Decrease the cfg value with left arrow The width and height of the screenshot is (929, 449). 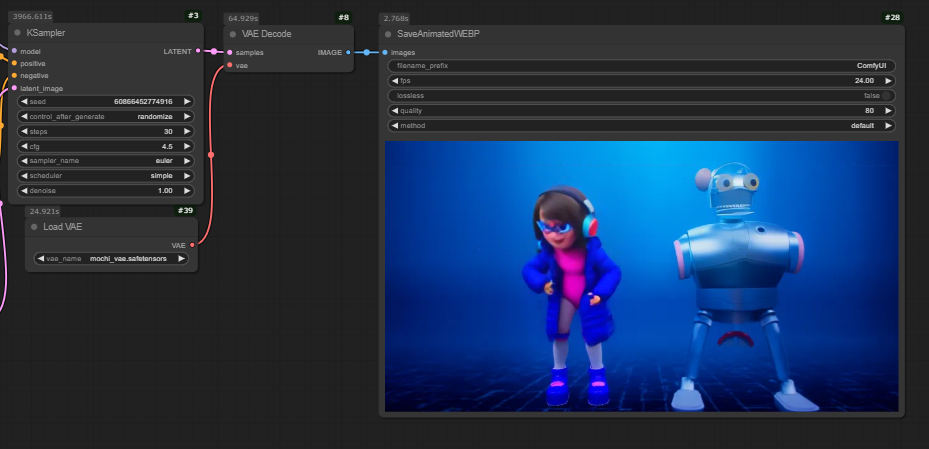[25, 146]
